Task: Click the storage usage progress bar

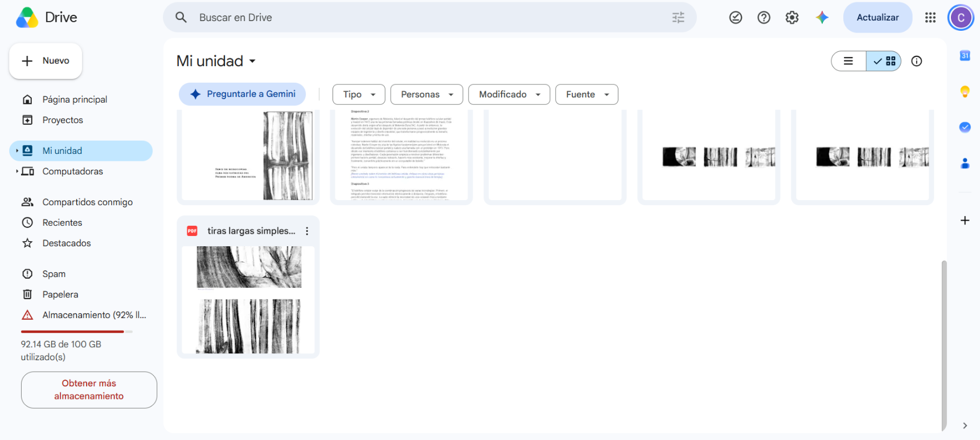Action: pyautogui.click(x=77, y=331)
